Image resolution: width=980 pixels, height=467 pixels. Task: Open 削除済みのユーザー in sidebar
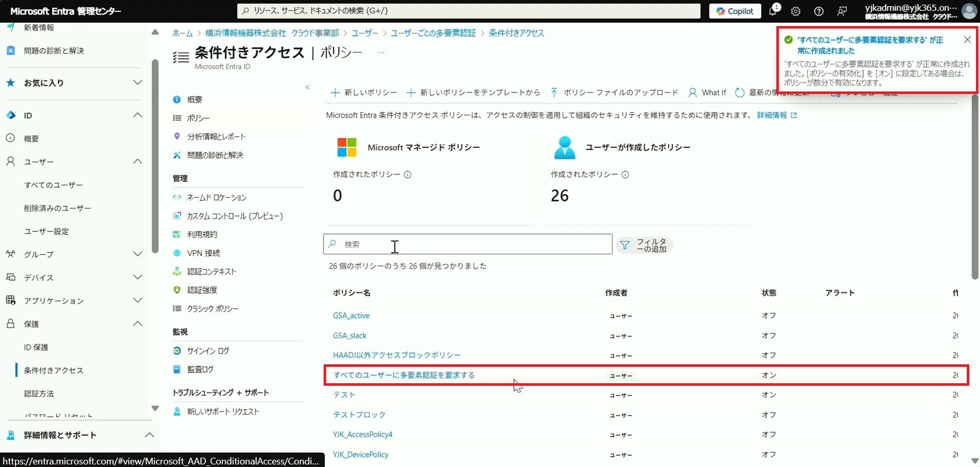point(58,208)
